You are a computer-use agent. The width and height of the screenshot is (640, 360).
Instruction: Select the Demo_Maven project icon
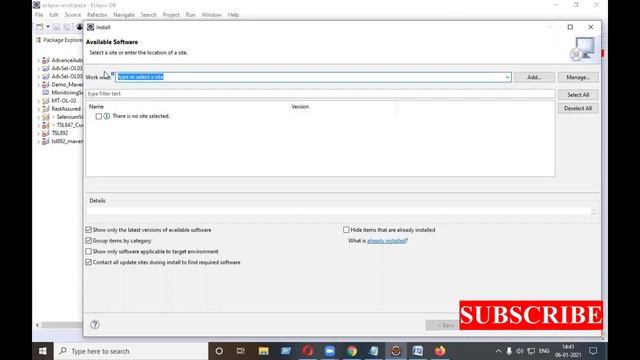[46, 84]
